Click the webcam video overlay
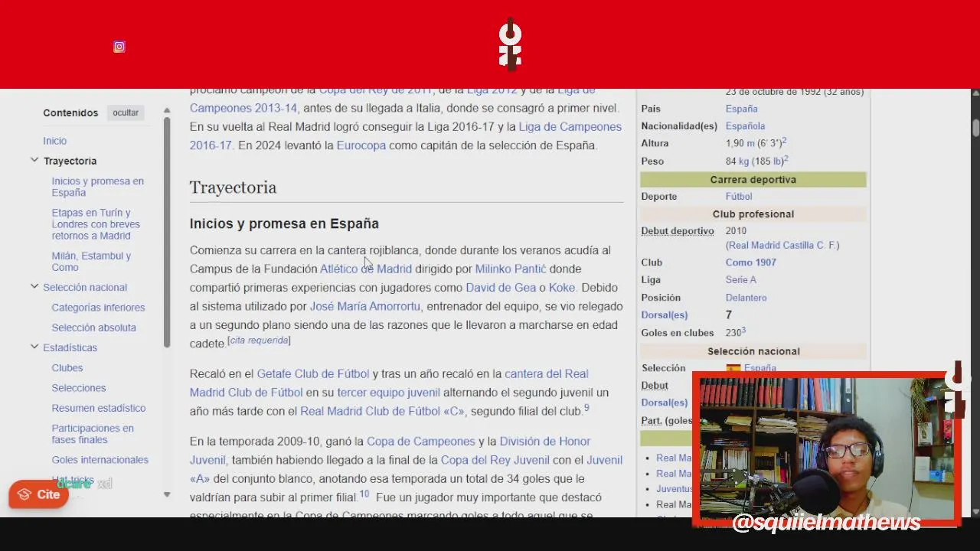The width and height of the screenshot is (980, 551). 827,448
